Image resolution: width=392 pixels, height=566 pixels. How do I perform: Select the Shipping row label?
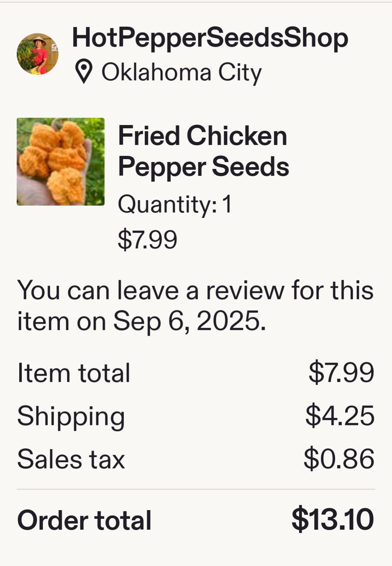pyautogui.click(x=71, y=416)
